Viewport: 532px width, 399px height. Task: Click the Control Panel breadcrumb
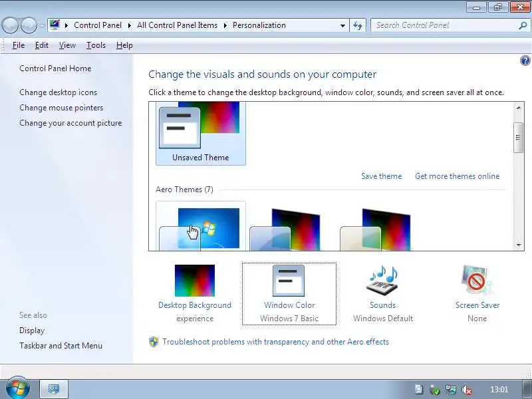pyautogui.click(x=98, y=25)
